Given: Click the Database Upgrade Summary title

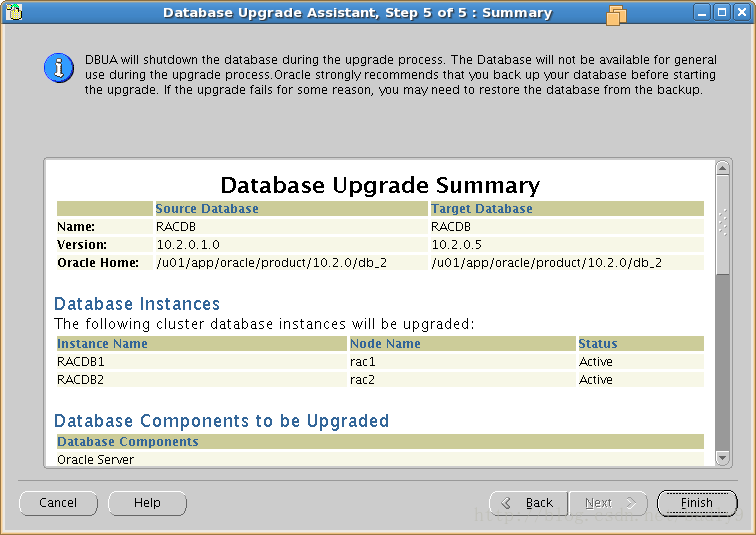Looking at the screenshot, I should click(x=380, y=185).
